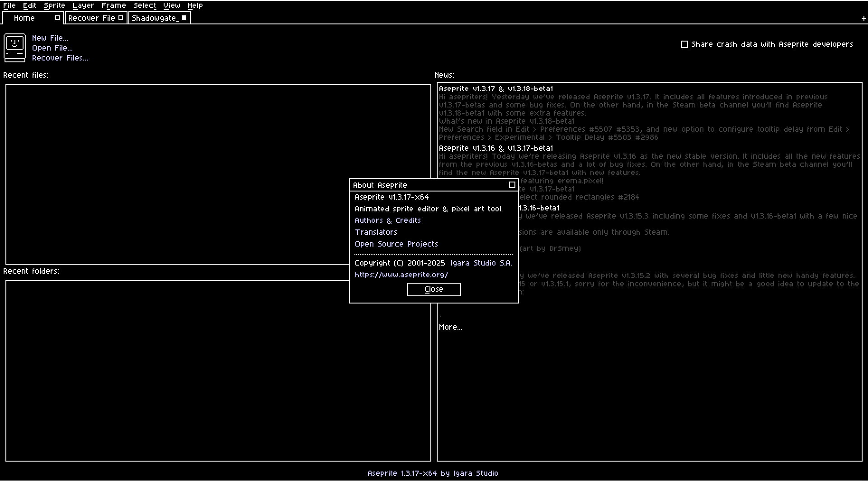Open the File menu
This screenshot has width=868, height=481.
click(x=9, y=5)
